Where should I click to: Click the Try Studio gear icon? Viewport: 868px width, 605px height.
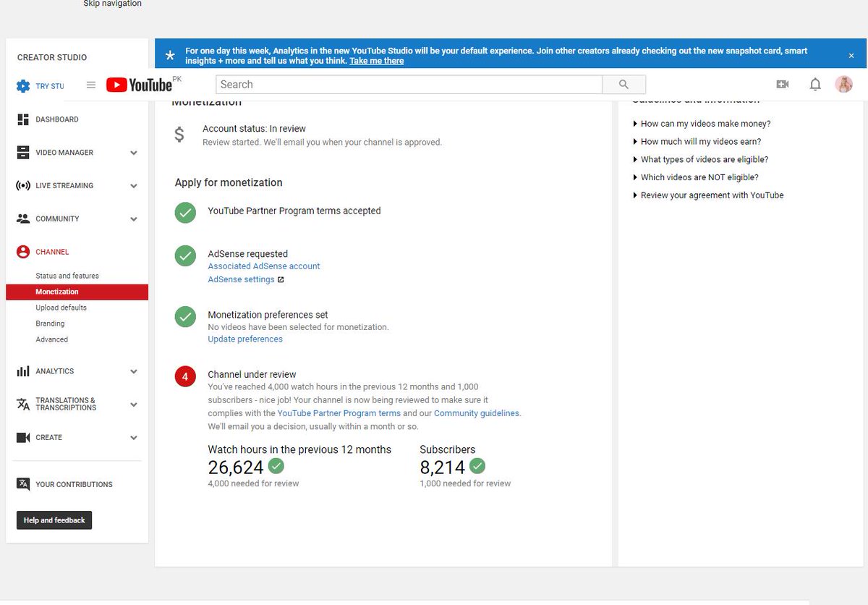(23, 86)
